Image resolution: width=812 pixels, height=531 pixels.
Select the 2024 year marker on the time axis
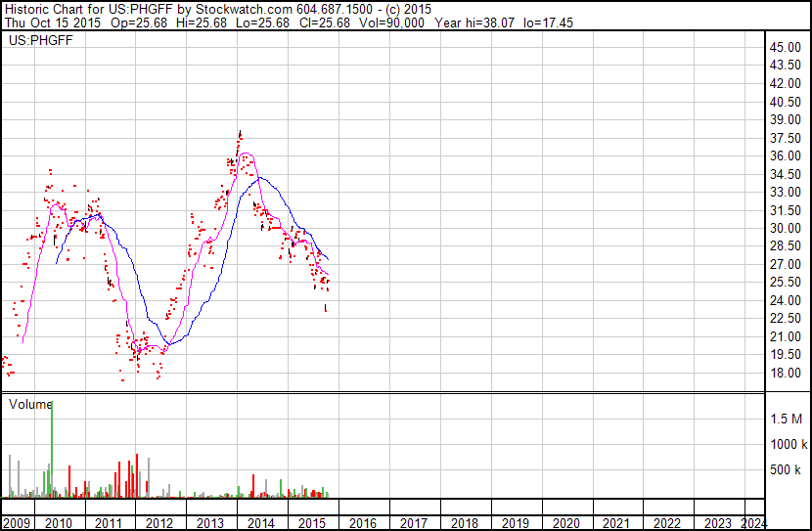click(754, 522)
